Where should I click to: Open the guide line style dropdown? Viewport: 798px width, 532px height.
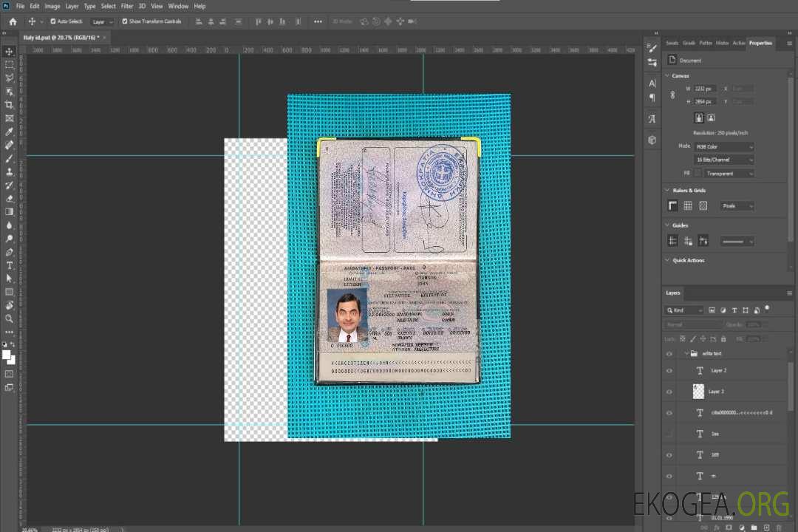pyautogui.click(x=737, y=242)
